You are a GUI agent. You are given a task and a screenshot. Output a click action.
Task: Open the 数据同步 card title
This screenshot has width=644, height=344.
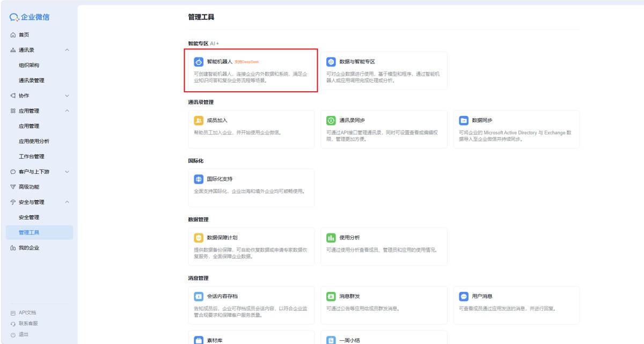(482, 121)
